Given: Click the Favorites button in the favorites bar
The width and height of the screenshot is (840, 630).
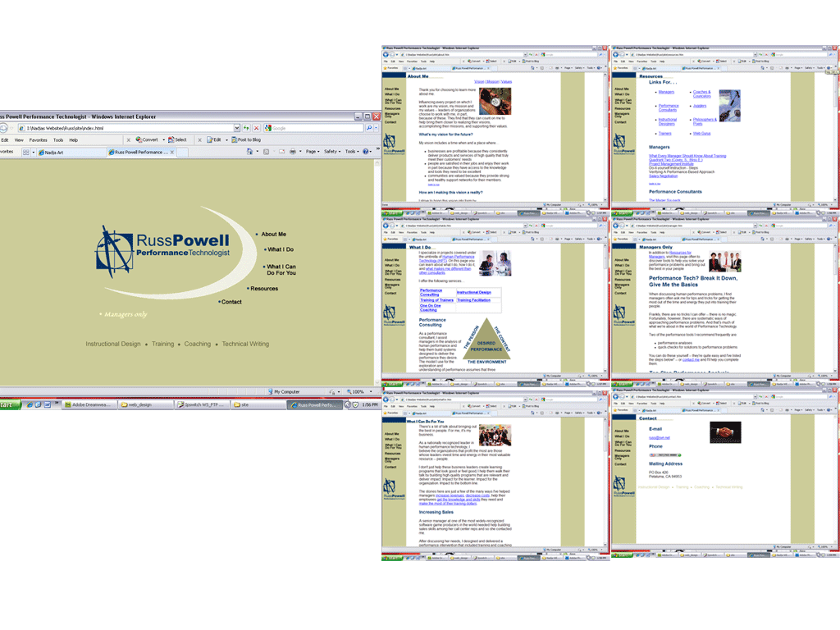Looking at the screenshot, I should point(7,152).
